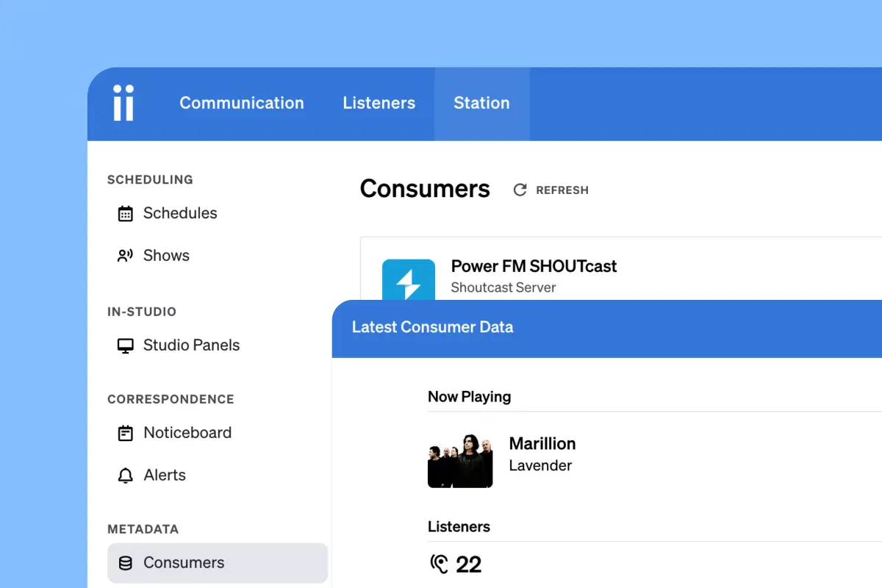Go to the Noticeboard label in the sidebar
Screen dimensions: 882x588
(x=187, y=433)
